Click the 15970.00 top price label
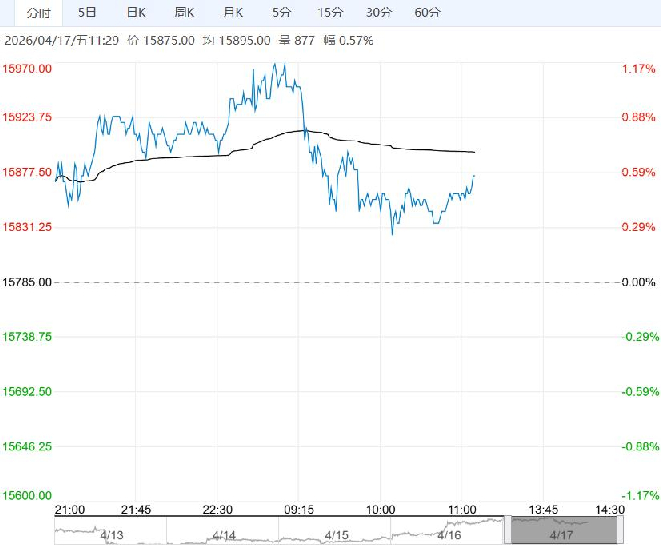The height and width of the screenshot is (546, 661). click(27, 69)
